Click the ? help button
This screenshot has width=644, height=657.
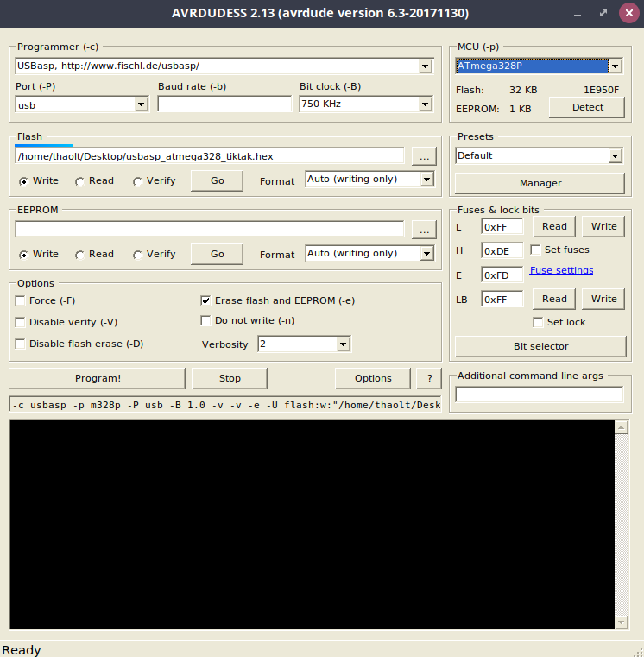tap(429, 378)
